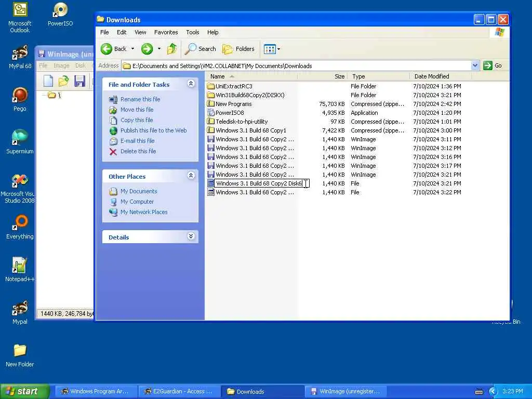Select the Win31Build68Copy2(DISKX) folder icon
The height and width of the screenshot is (399, 532).
pyautogui.click(x=211, y=95)
